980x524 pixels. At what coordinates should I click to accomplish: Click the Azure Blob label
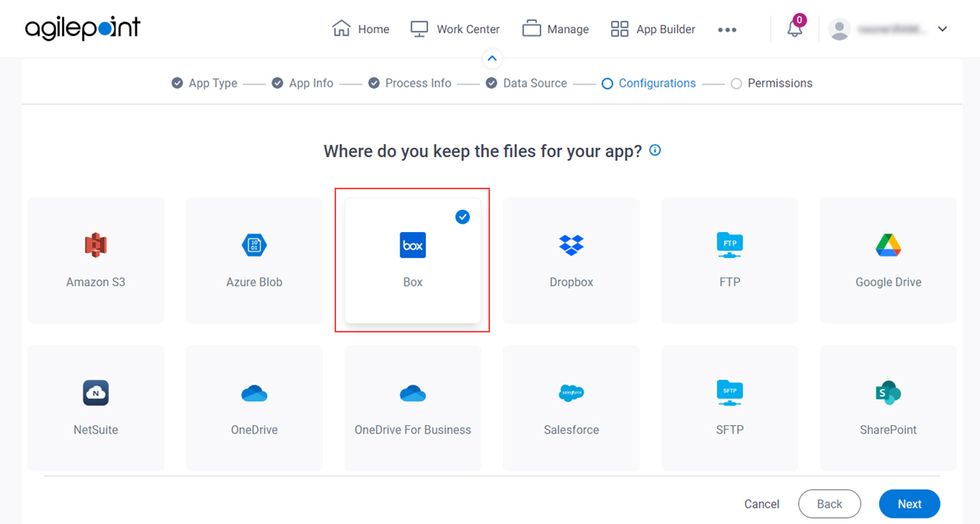(x=254, y=282)
